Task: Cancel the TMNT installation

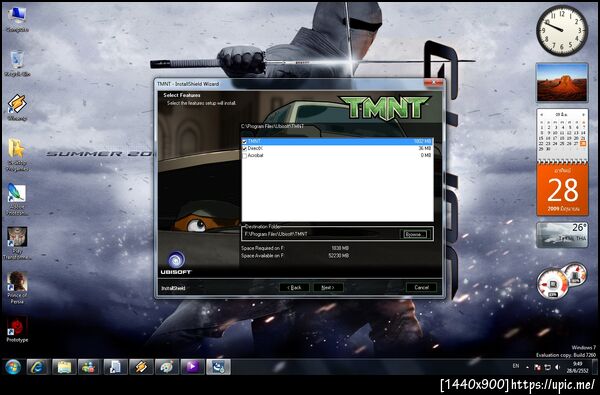Action: pos(421,287)
